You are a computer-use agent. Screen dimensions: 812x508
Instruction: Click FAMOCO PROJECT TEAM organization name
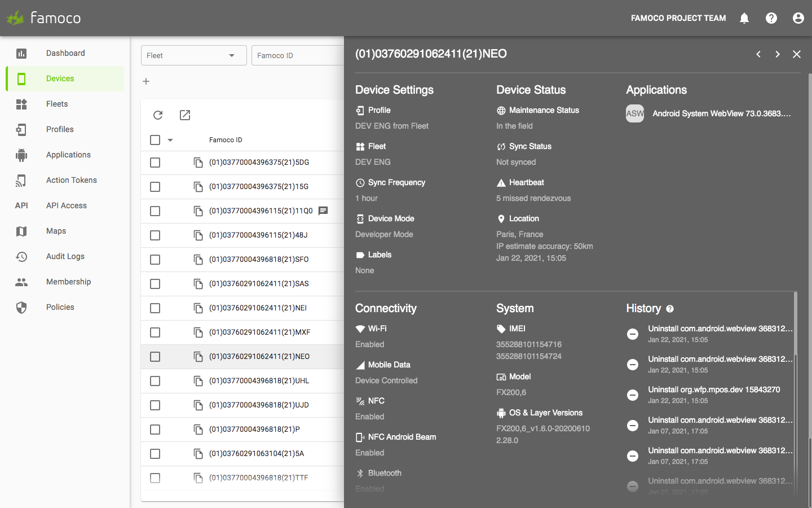point(678,18)
